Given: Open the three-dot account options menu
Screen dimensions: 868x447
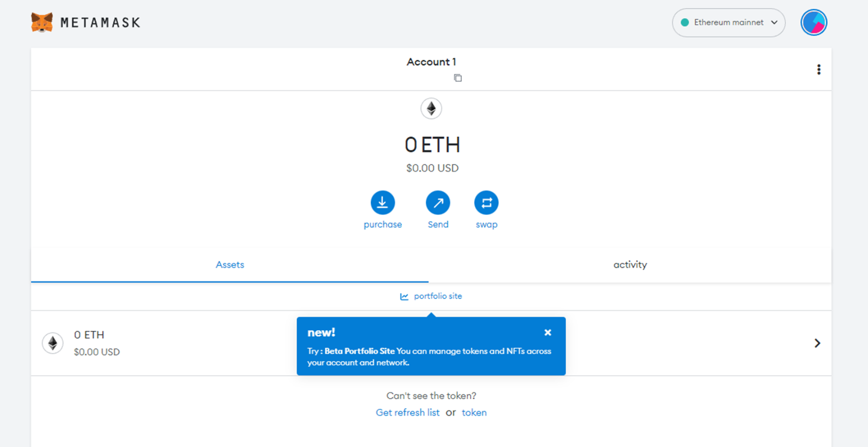Looking at the screenshot, I should pos(819,70).
